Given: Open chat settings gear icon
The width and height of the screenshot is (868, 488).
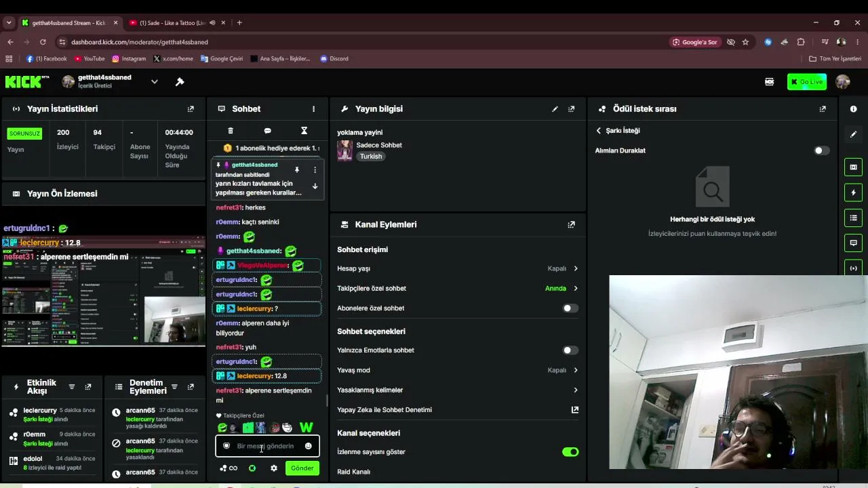Looking at the screenshot, I should click(x=274, y=468).
